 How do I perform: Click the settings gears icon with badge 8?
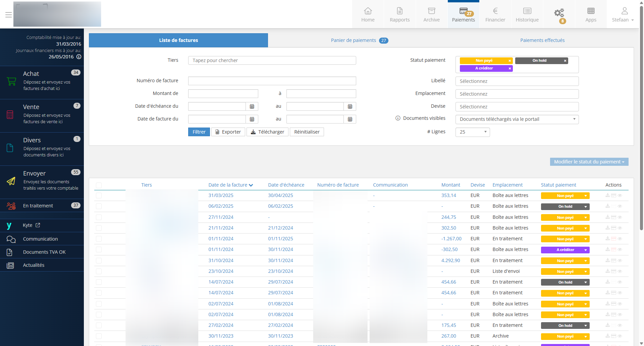(x=559, y=13)
